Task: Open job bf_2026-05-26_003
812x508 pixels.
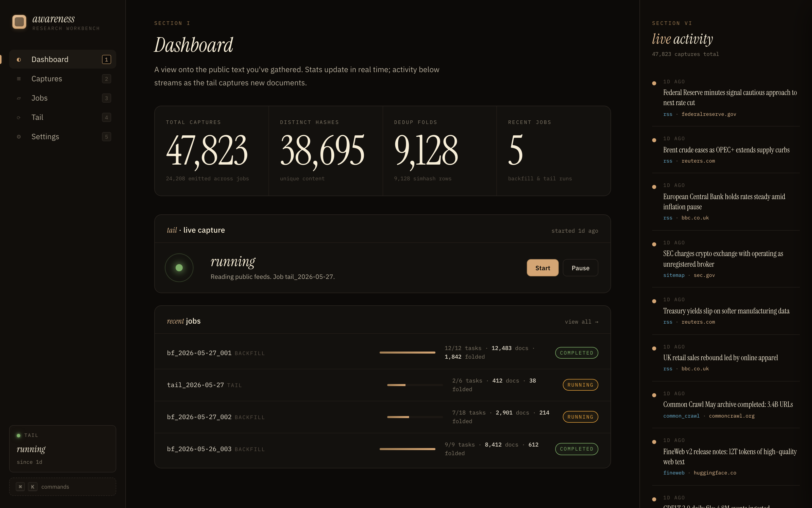Action: pyautogui.click(x=199, y=449)
